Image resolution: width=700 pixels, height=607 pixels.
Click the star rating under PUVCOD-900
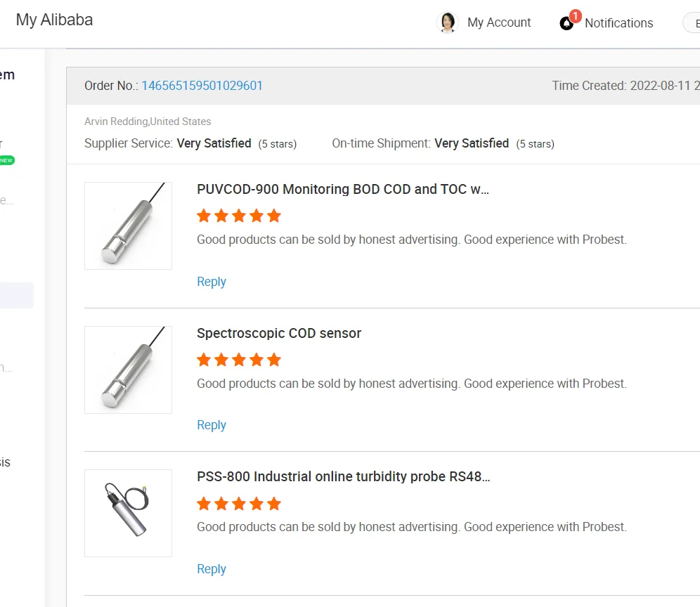coord(239,216)
